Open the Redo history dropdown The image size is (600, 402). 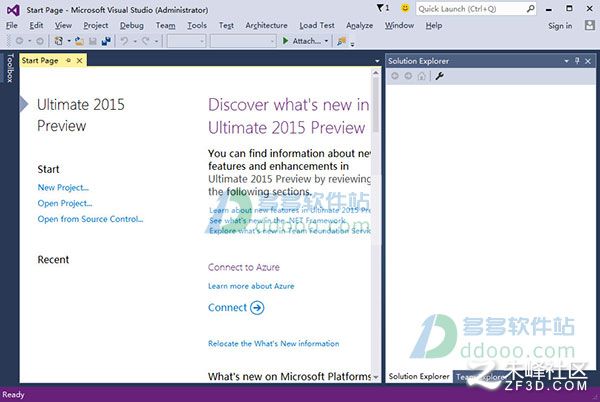156,41
